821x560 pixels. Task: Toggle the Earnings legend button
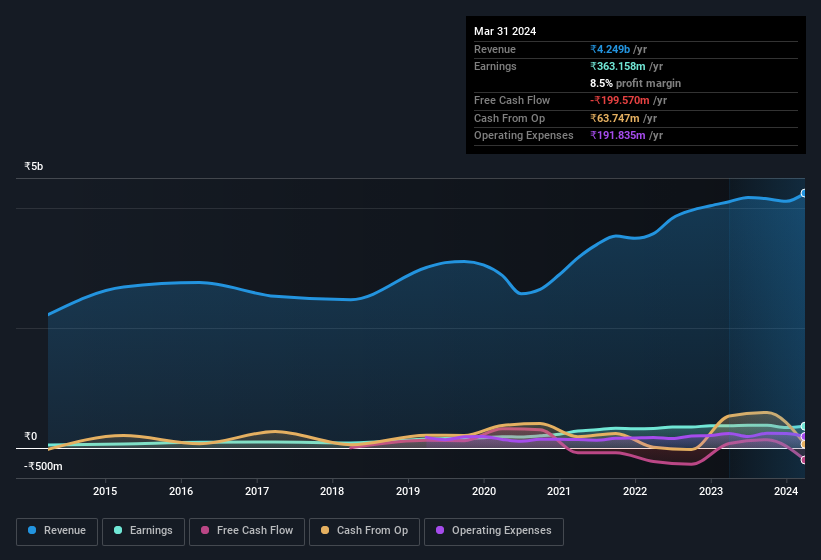143,532
